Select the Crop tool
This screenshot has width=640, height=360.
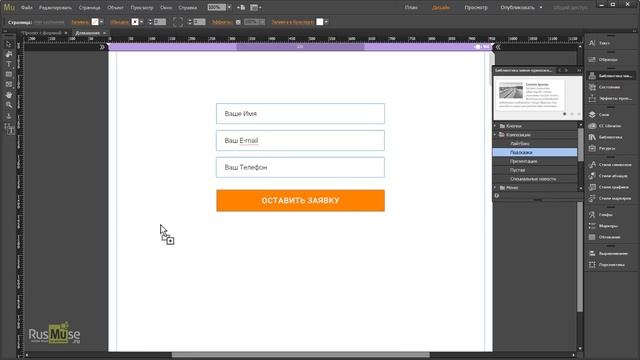(9, 54)
